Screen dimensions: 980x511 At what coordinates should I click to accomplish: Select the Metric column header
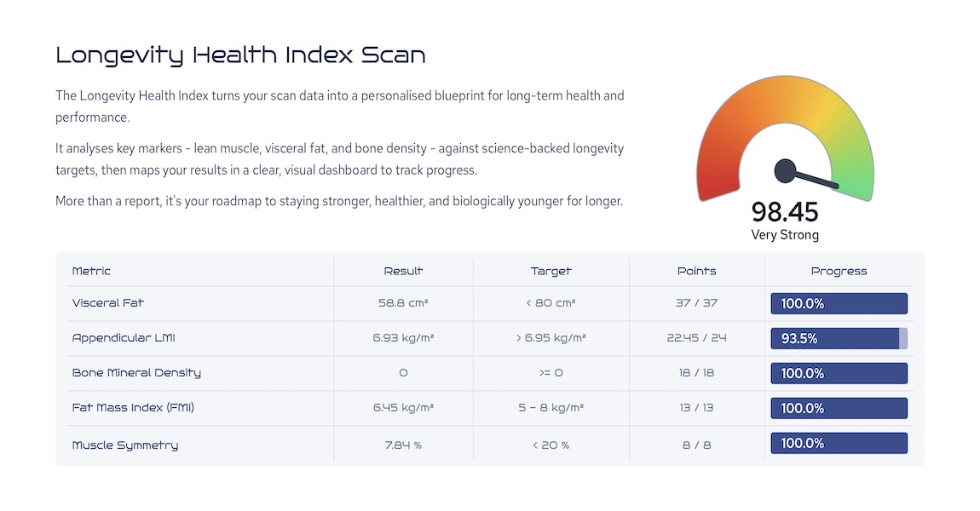(x=91, y=271)
